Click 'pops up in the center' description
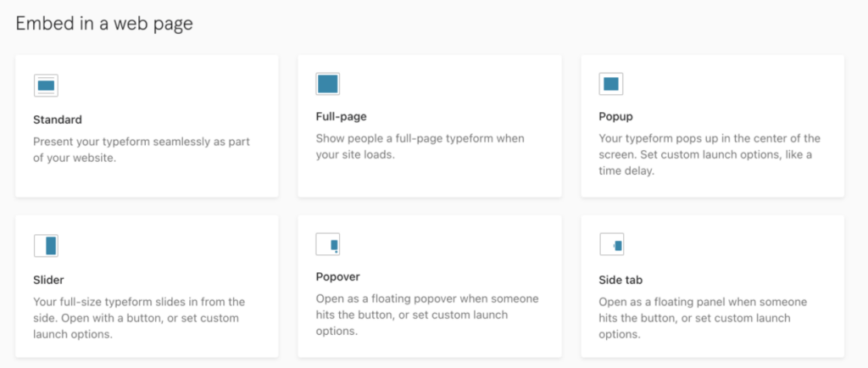Viewport: 868px width, 368px height. [x=709, y=154]
